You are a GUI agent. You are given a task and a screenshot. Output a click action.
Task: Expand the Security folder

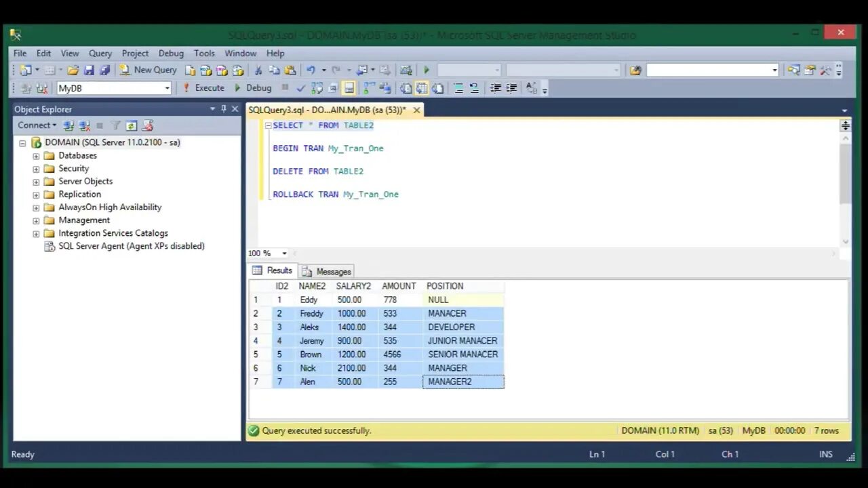tap(36, 169)
